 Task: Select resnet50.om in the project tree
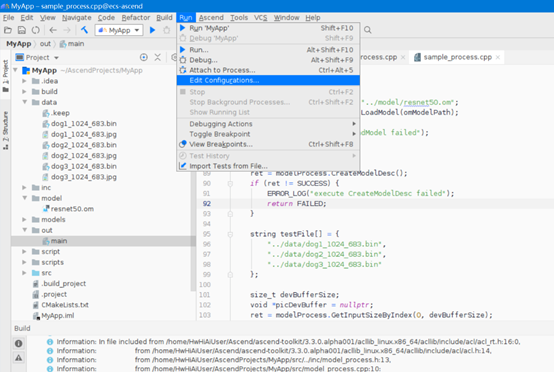(x=72, y=209)
